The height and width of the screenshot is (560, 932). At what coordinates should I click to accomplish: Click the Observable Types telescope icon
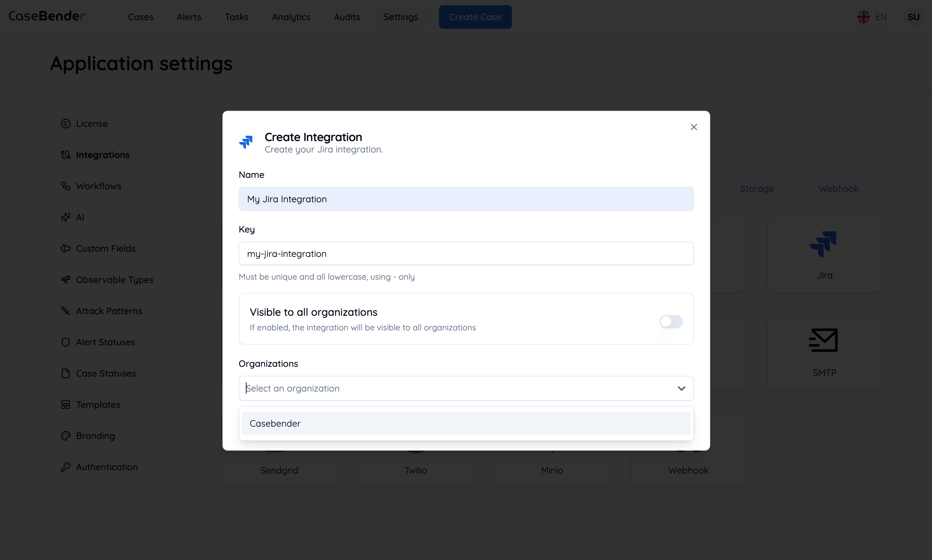click(x=66, y=279)
